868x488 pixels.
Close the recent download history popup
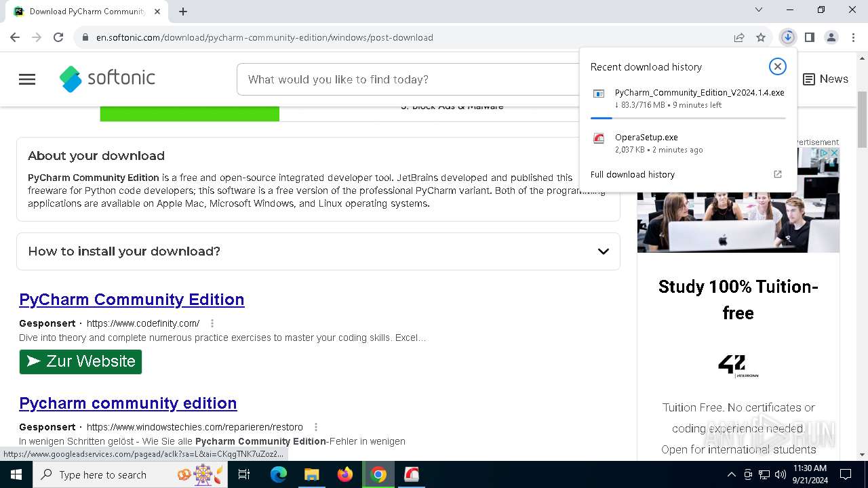coord(777,66)
